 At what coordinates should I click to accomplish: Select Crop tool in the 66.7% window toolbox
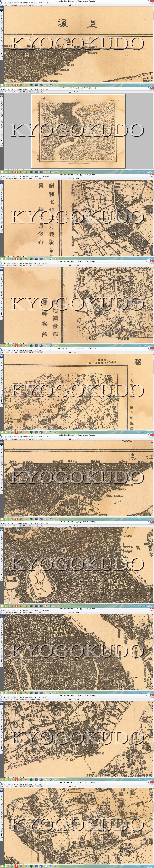coord(2,366)
